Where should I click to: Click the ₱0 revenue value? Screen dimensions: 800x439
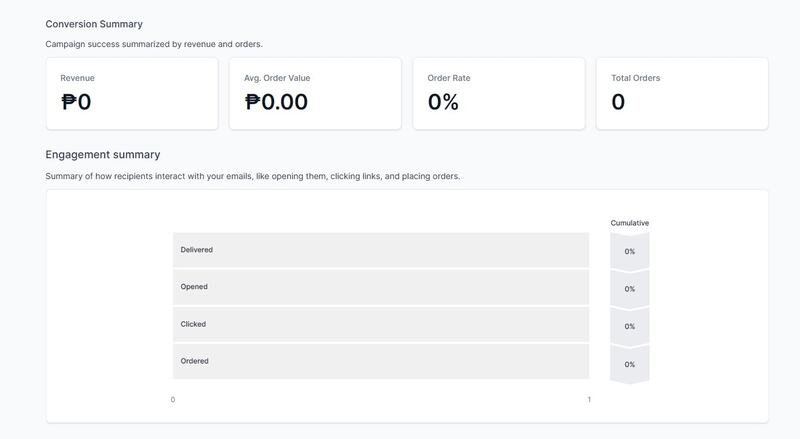76,102
